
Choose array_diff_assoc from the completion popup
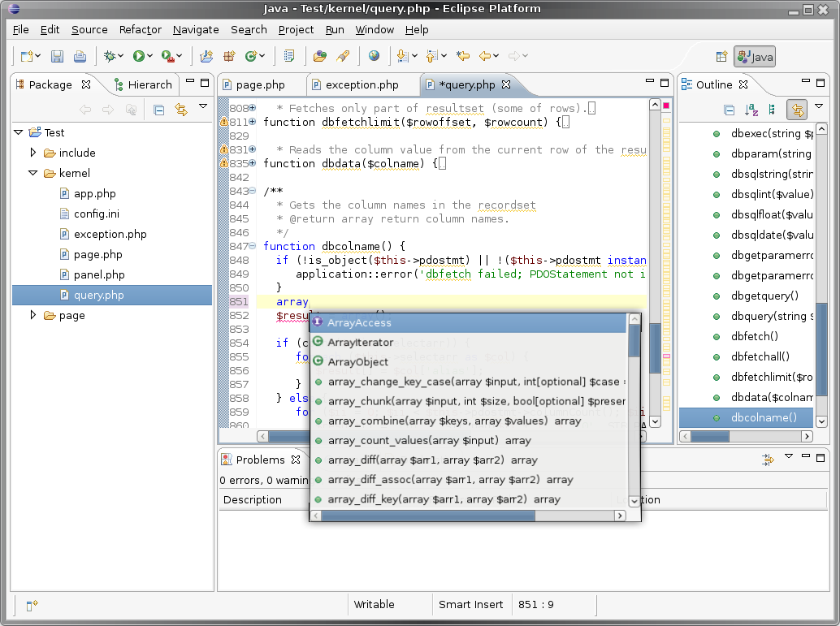pyautogui.click(x=468, y=480)
